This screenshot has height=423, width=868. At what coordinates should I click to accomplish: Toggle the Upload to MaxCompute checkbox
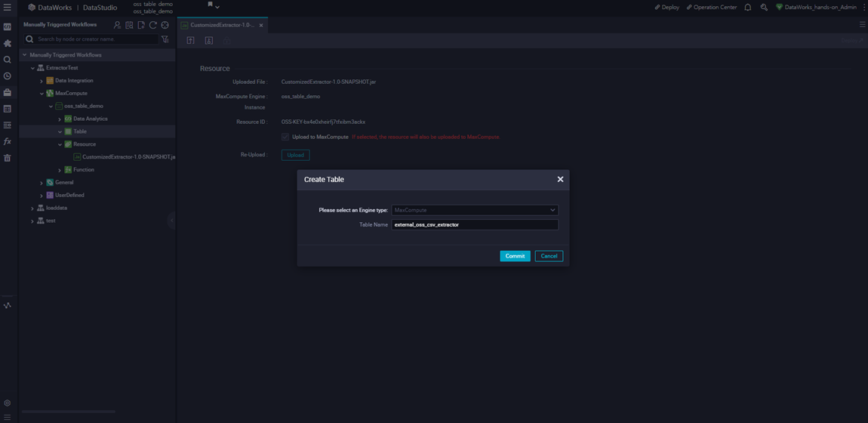[285, 137]
